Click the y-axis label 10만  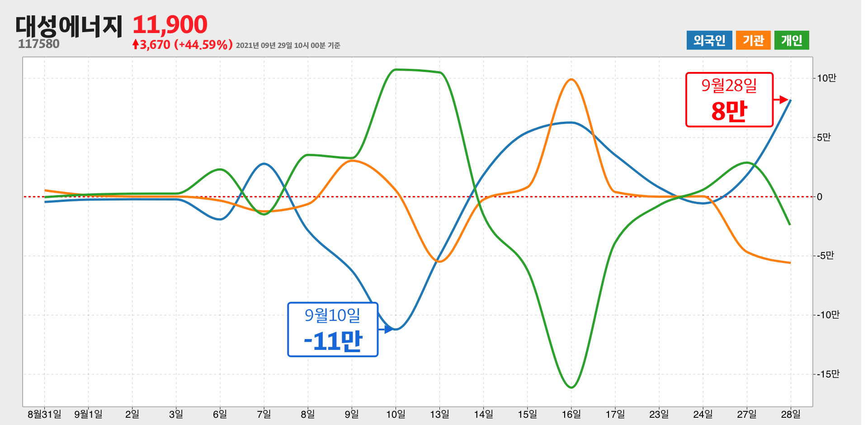click(x=826, y=78)
